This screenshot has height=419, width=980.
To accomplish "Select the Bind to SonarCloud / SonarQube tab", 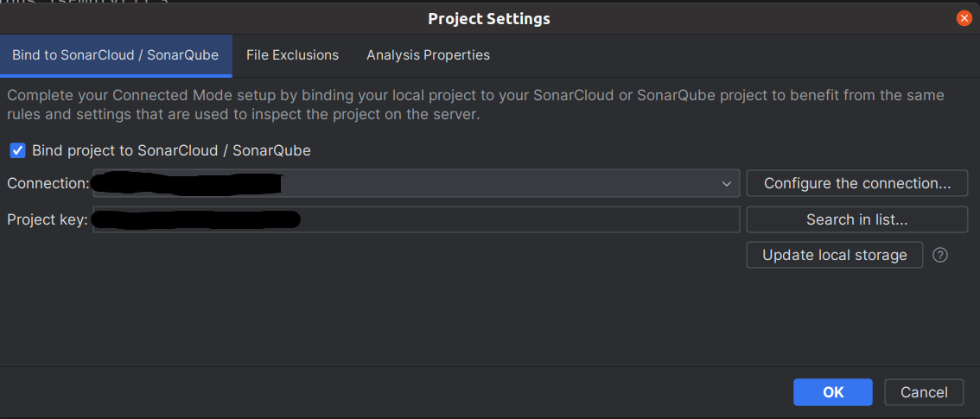I will 116,55.
